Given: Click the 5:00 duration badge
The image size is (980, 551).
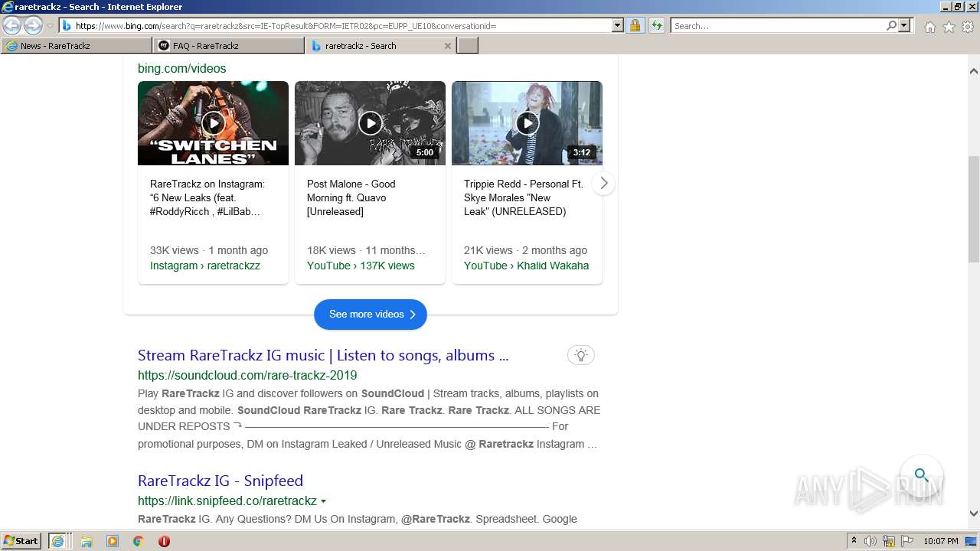Looking at the screenshot, I should pos(424,152).
